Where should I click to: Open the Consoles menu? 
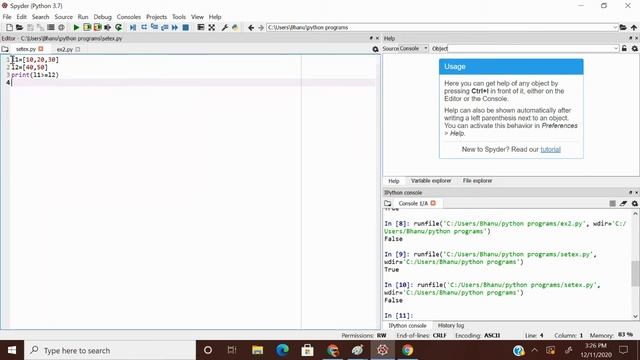[x=129, y=17]
